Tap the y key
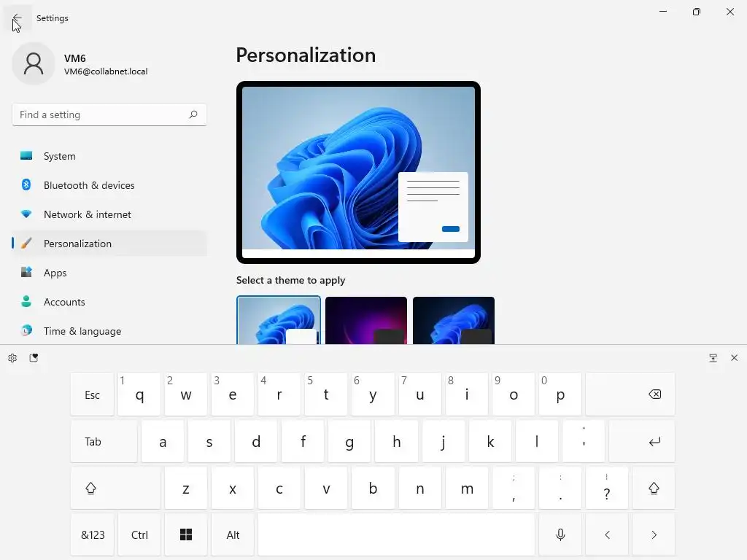The image size is (747, 560). pos(373,394)
